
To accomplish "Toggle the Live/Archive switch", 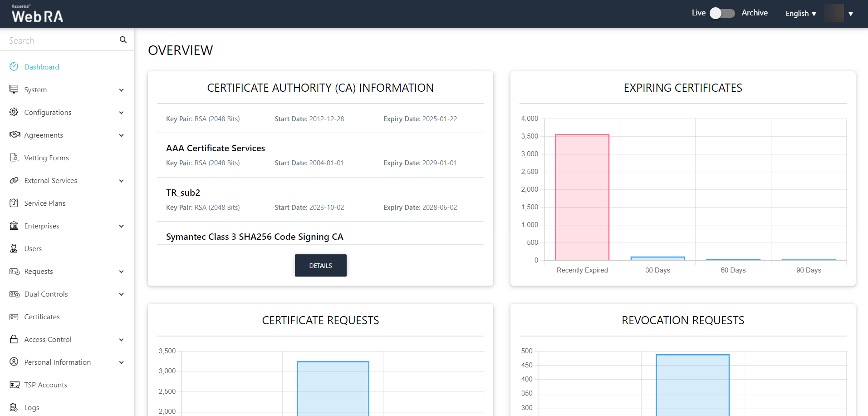I will click(722, 13).
